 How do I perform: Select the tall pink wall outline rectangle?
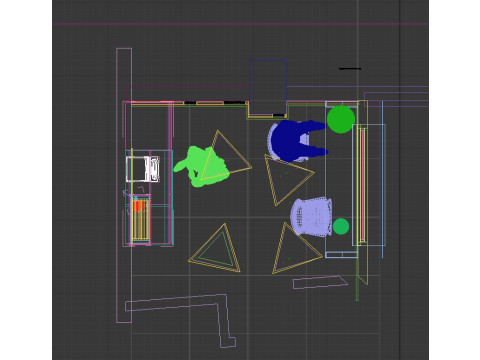click(x=124, y=186)
